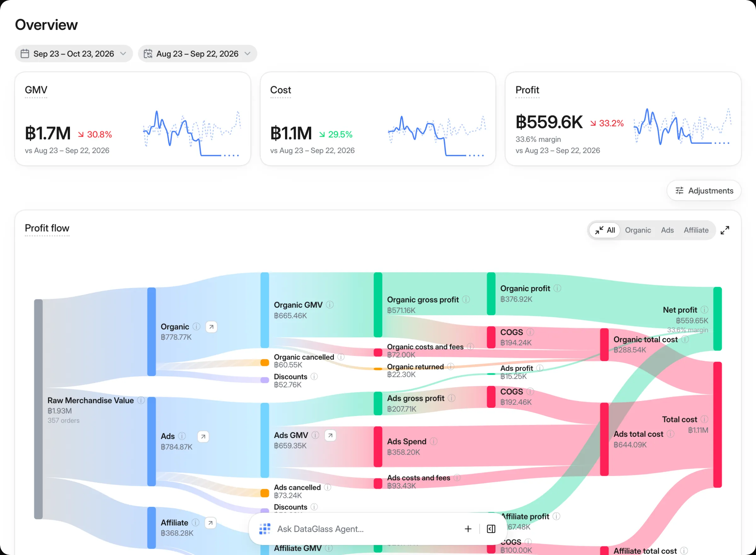Click the calendar icon in date picker
The image size is (756, 555).
25,54
